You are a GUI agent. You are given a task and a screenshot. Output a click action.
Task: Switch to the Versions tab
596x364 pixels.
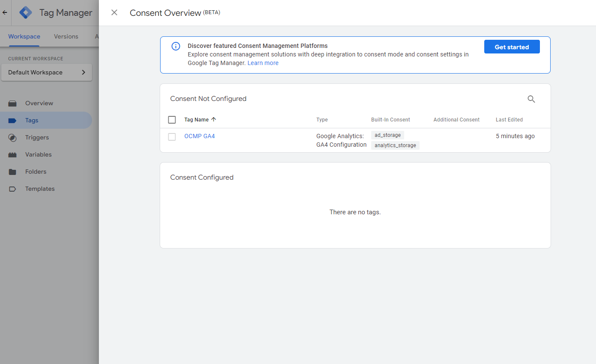click(x=66, y=36)
